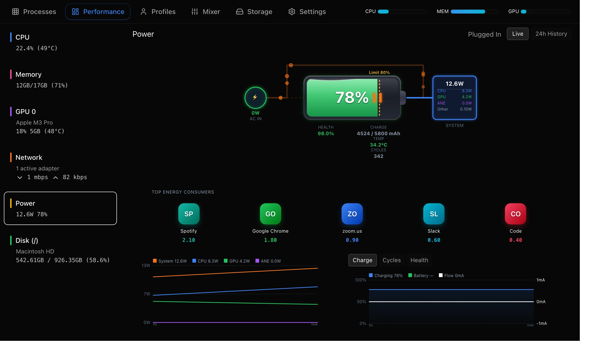The width and height of the screenshot is (603, 364).
Task: Click the AC IN lightning bolt icon
Action: [x=255, y=98]
